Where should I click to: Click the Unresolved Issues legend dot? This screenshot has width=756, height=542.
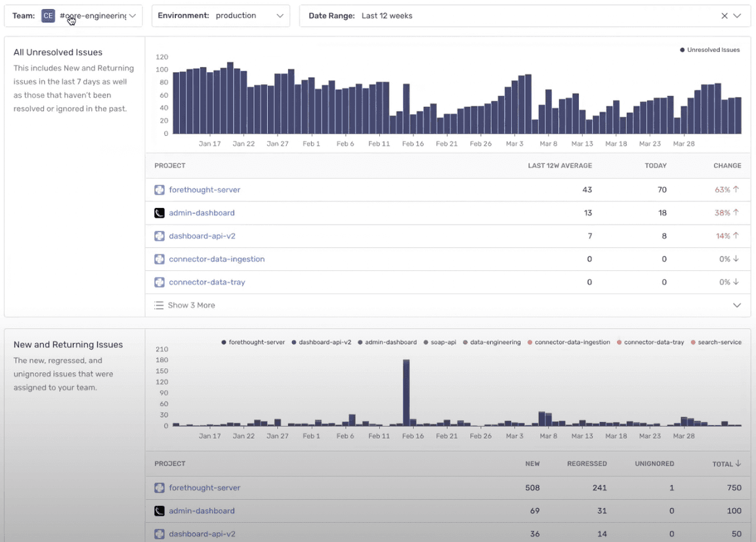(682, 50)
